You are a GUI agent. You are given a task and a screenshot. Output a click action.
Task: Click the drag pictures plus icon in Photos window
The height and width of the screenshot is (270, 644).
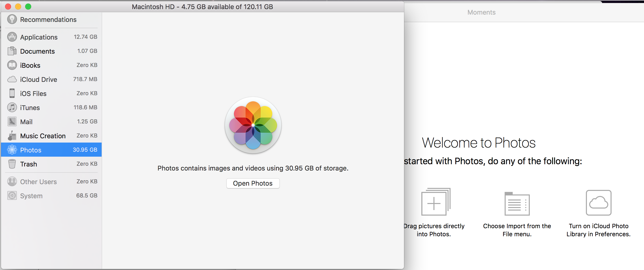[436, 202]
